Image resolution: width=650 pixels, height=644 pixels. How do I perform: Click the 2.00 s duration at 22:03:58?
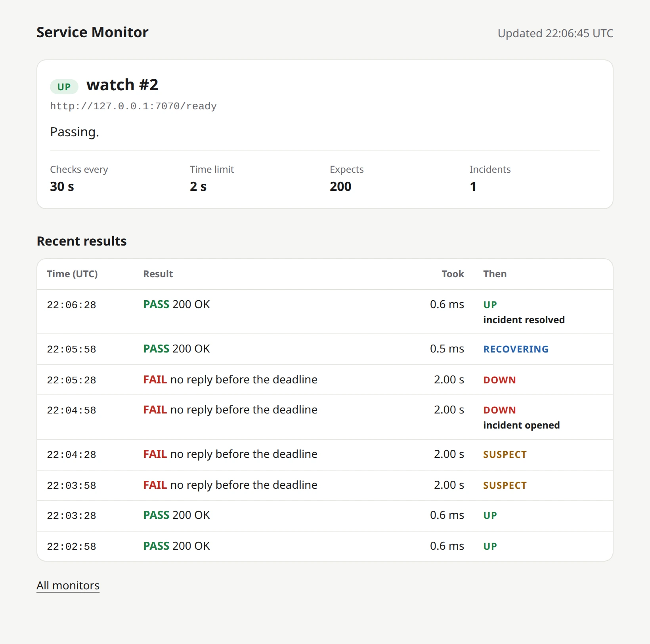[x=449, y=485]
